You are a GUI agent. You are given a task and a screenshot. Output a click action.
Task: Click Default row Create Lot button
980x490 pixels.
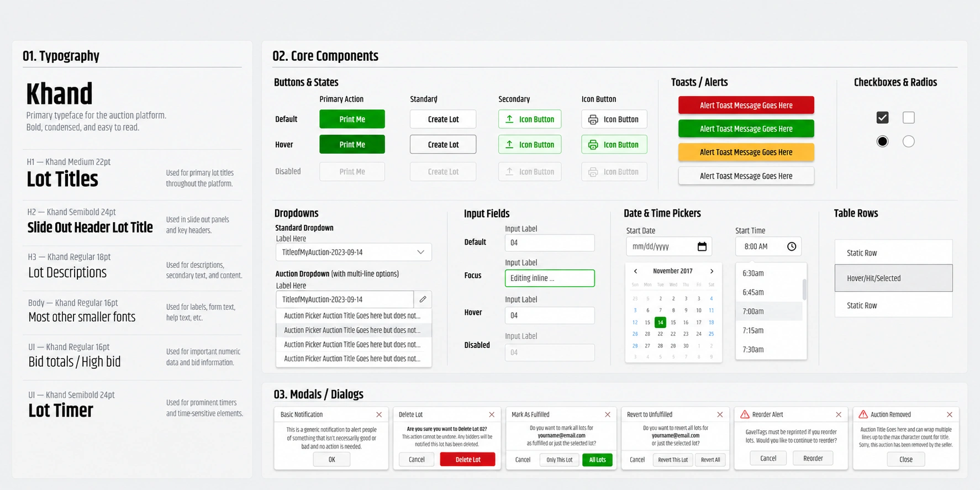click(443, 119)
